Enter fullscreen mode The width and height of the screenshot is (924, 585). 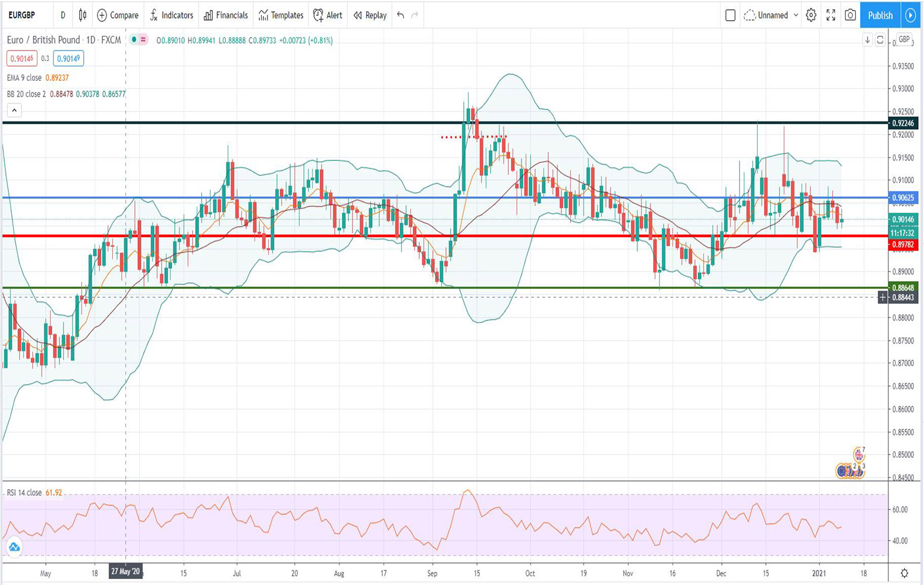(831, 15)
